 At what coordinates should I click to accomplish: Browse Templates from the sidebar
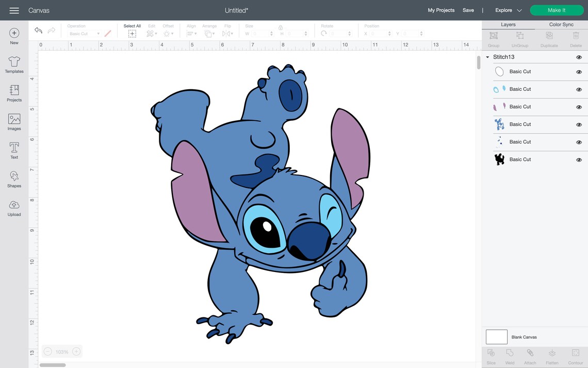coord(14,64)
